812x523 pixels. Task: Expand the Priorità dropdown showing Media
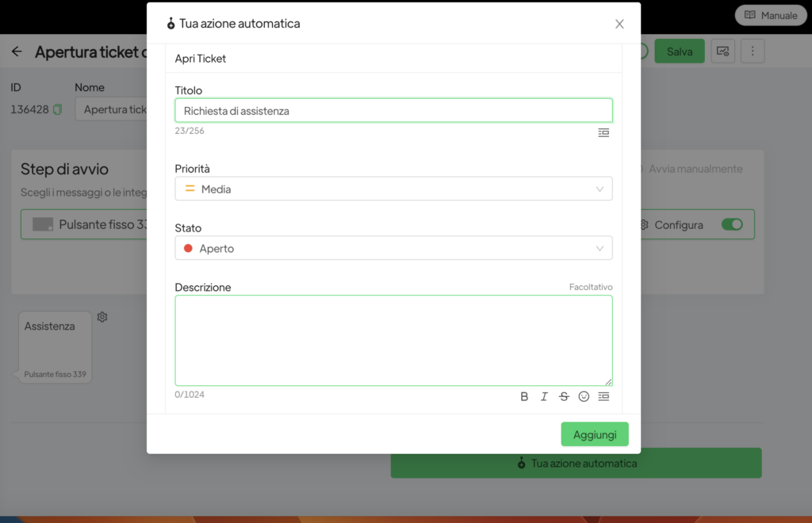393,189
